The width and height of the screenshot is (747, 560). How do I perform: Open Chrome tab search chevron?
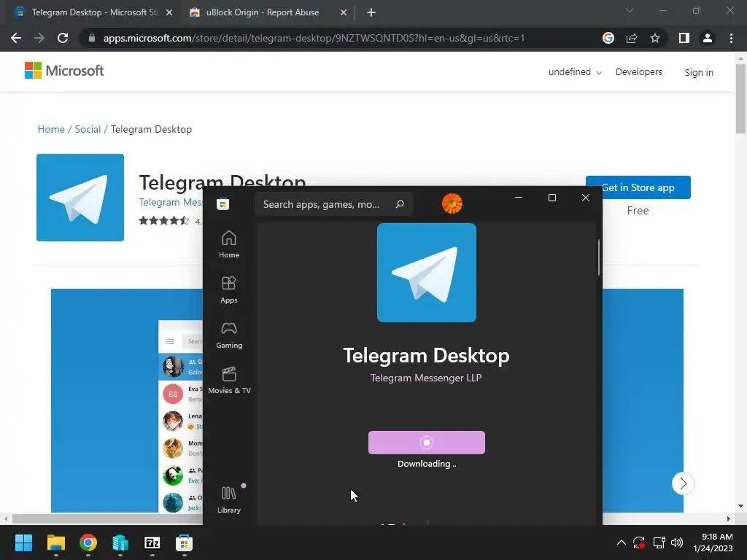pos(630,10)
